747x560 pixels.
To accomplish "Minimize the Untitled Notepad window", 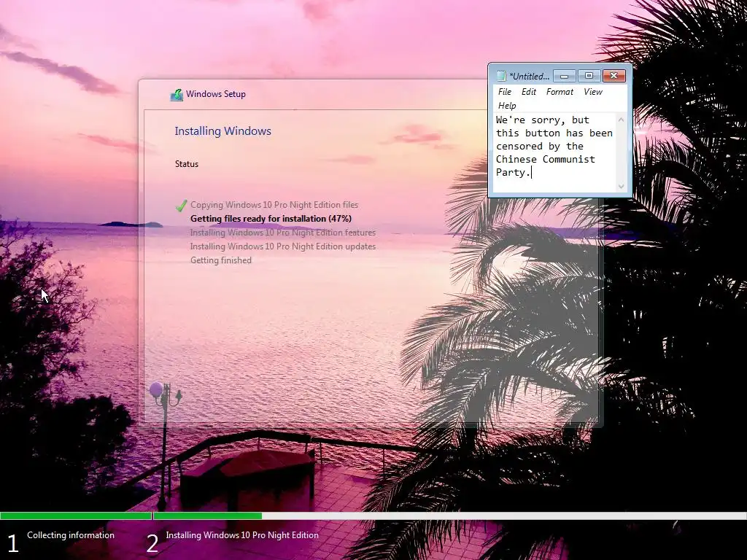I will [x=565, y=76].
